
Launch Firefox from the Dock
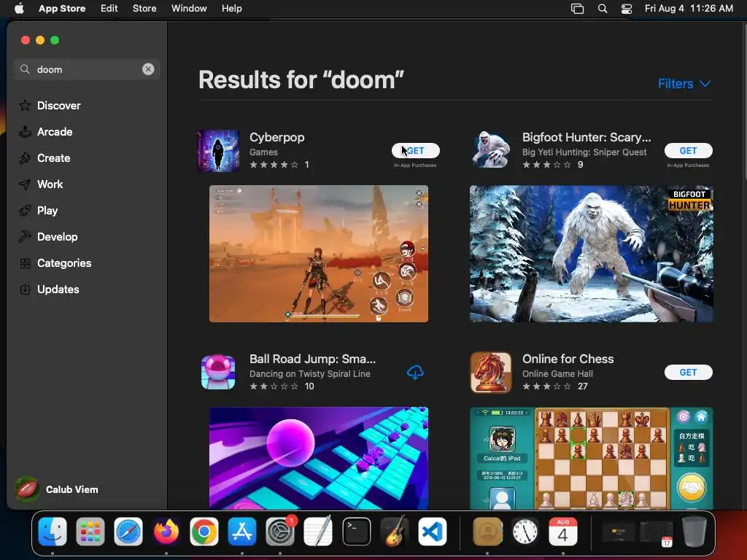click(x=166, y=532)
